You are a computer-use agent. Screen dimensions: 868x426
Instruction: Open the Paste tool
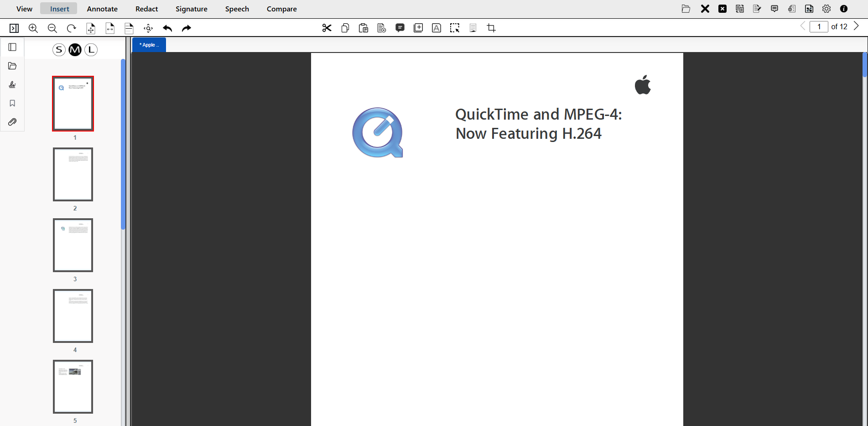coord(363,28)
